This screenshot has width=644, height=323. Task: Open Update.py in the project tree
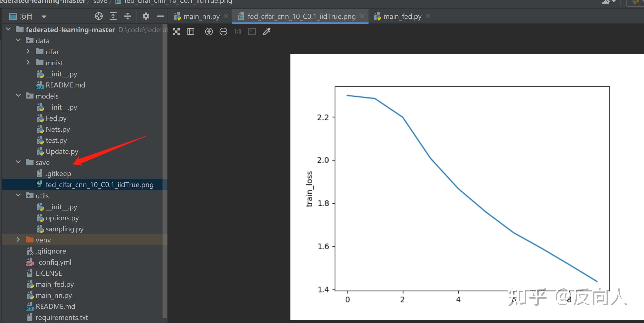(62, 152)
